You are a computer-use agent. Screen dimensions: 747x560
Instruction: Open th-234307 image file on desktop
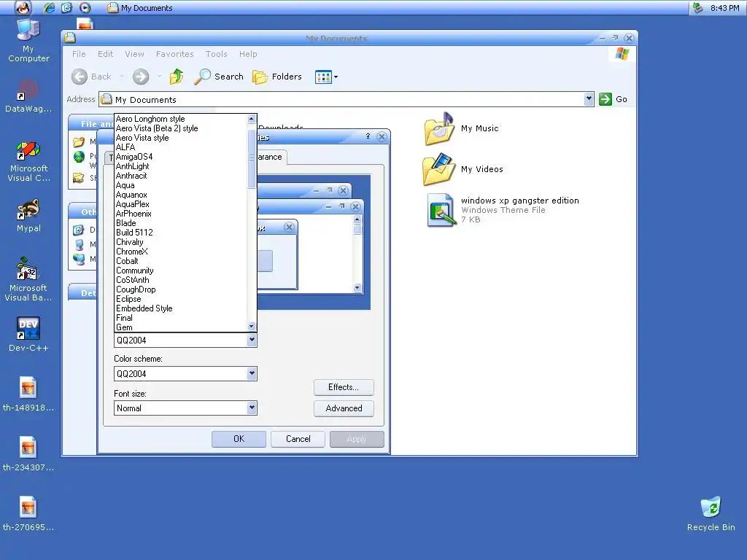click(x=28, y=454)
